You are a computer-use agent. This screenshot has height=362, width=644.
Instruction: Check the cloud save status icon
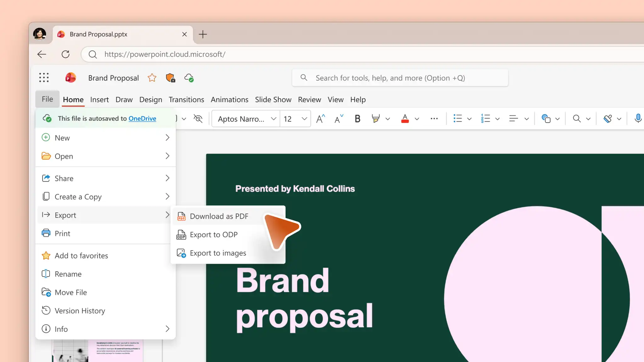tap(189, 78)
